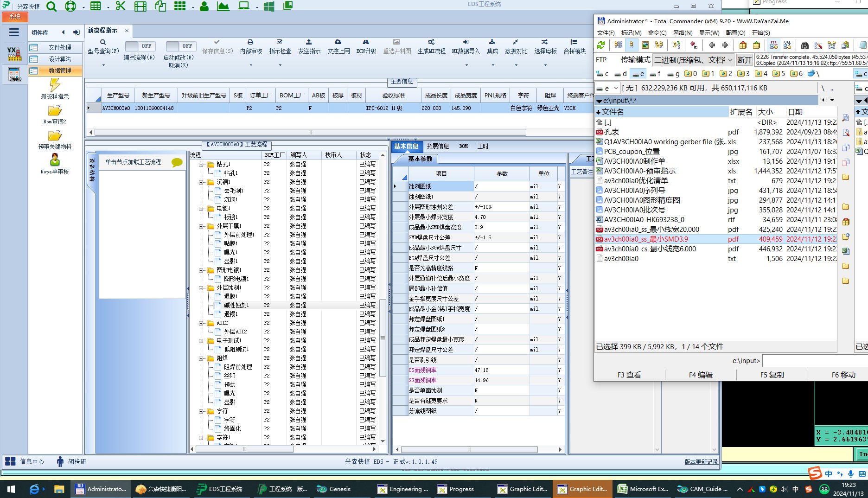This screenshot has width=868, height=498.
Task: Click the 数据对比 toolbar icon
Action: (516, 42)
